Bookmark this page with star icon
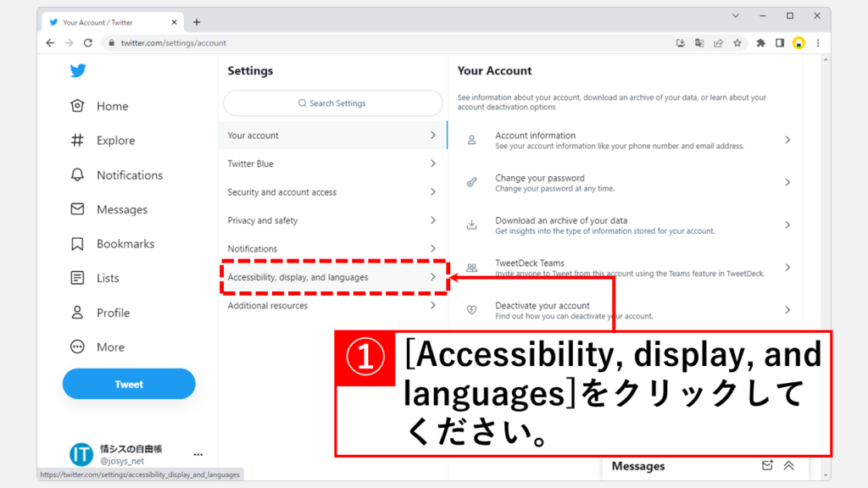 (x=737, y=42)
